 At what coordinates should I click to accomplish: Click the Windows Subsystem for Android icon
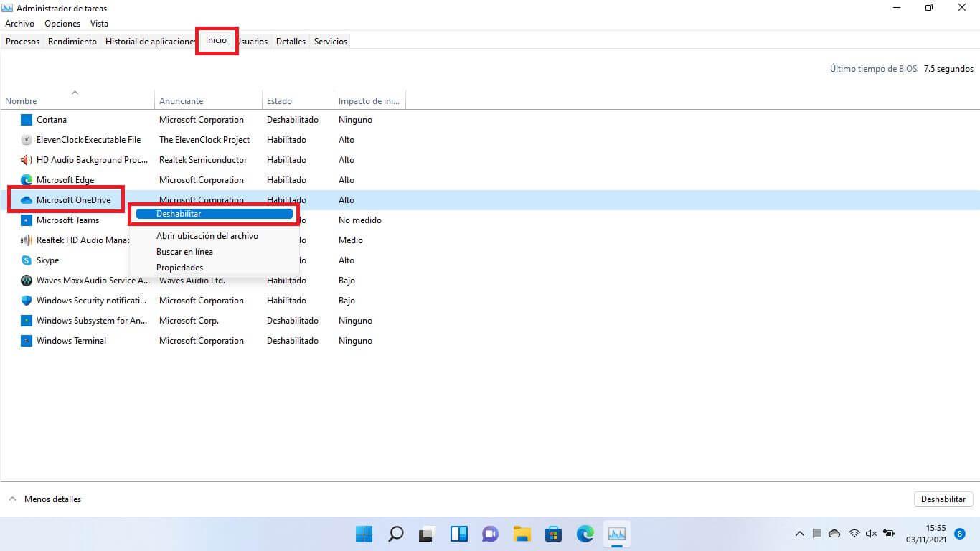pyautogui.click(x=27, y=321)
